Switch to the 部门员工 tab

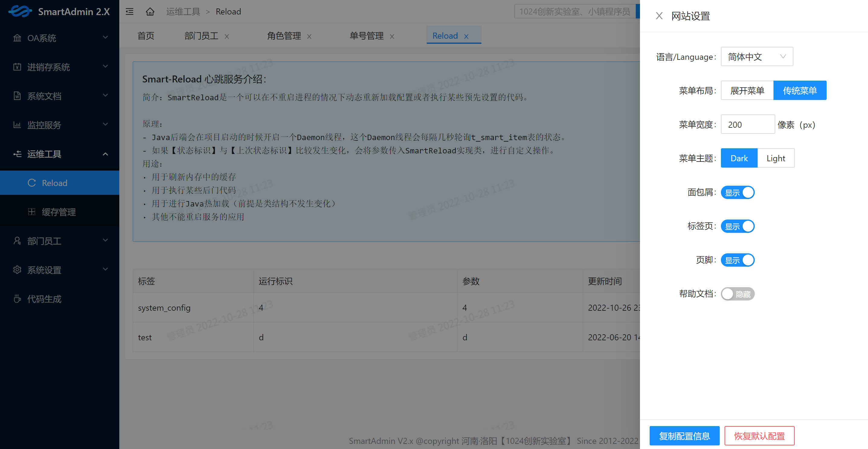[x=201, y=36]
